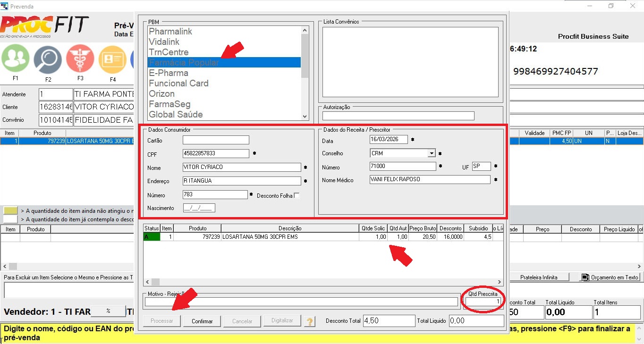Click the F4 ID card icon

(x=112, y=59)
